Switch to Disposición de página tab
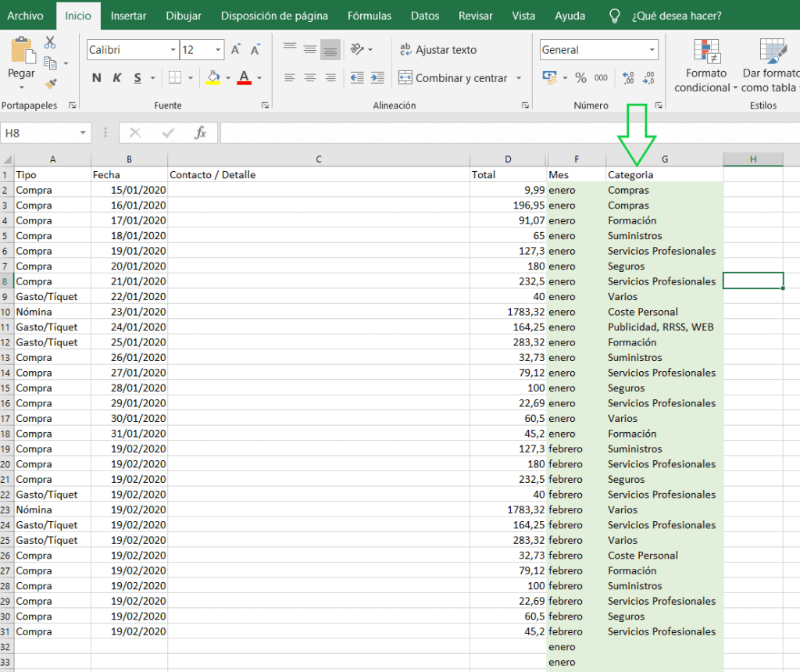The image size is (800, 672). pos(274,16)
